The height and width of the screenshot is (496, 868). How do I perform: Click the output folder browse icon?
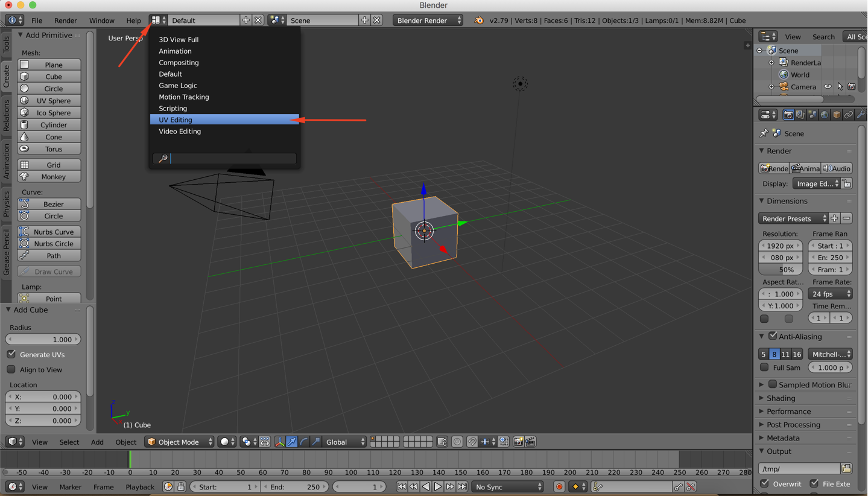coord(846,469)
